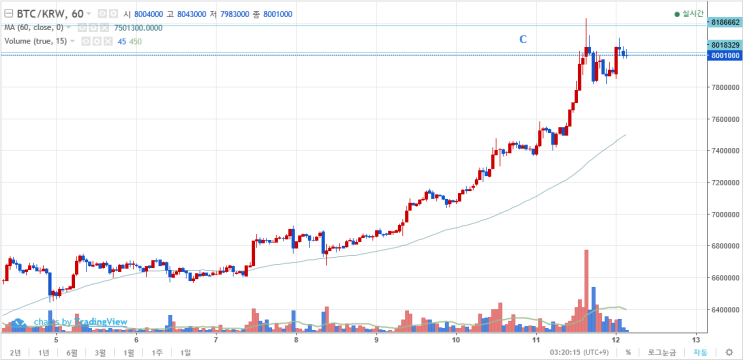The height and width of the screenshot is (360, 743).
Task: Click the 8186662 price line label
Action: 725,22
